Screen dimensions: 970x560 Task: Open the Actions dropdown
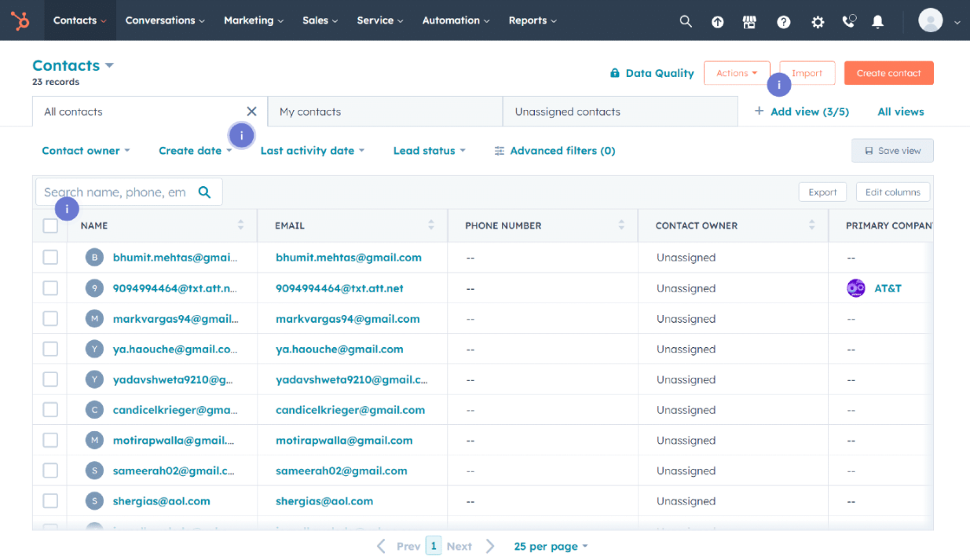click(737, 73)
